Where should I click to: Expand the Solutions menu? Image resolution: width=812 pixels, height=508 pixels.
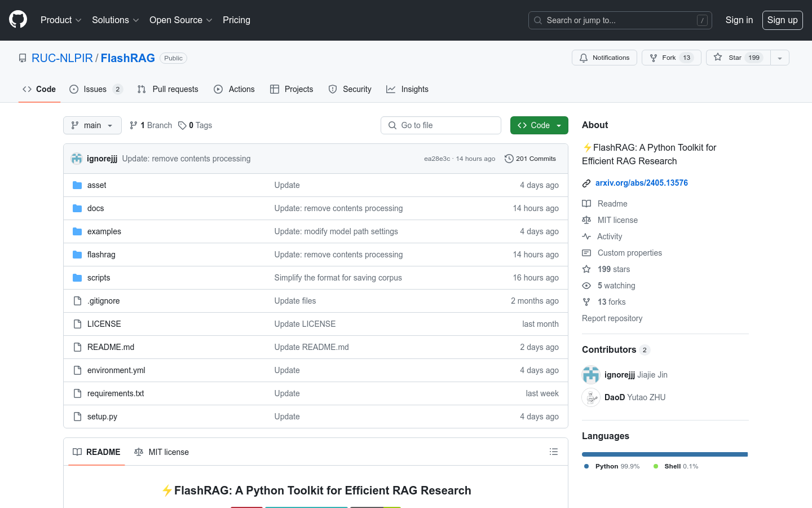(116, 20)
